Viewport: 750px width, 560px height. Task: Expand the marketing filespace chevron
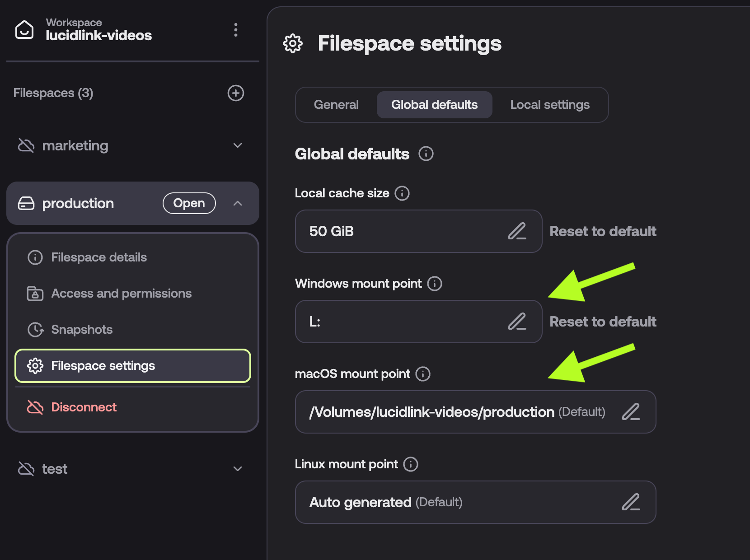click(x=238, y=145)
